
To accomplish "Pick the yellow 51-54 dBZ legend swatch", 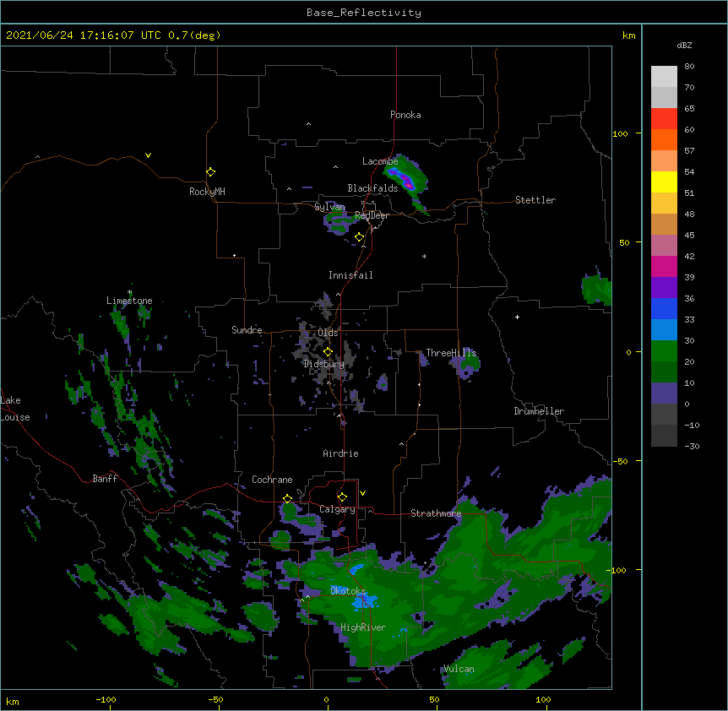I will pyautogui.click(x=664, y=182).
